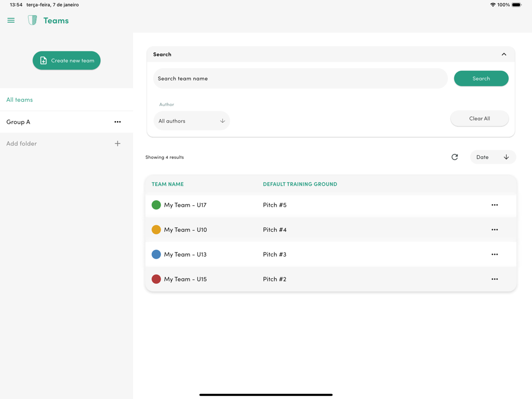Open the All authors dropdown

point(192,120)
